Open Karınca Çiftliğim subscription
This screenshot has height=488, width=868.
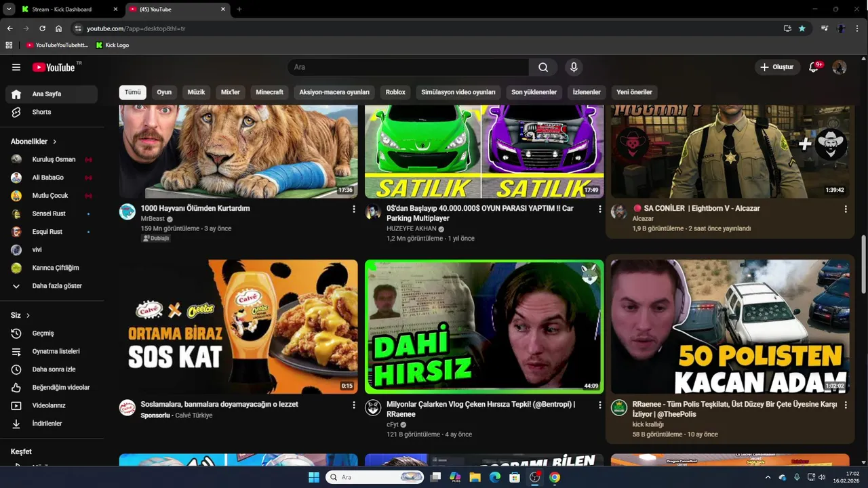click(52, 268)
